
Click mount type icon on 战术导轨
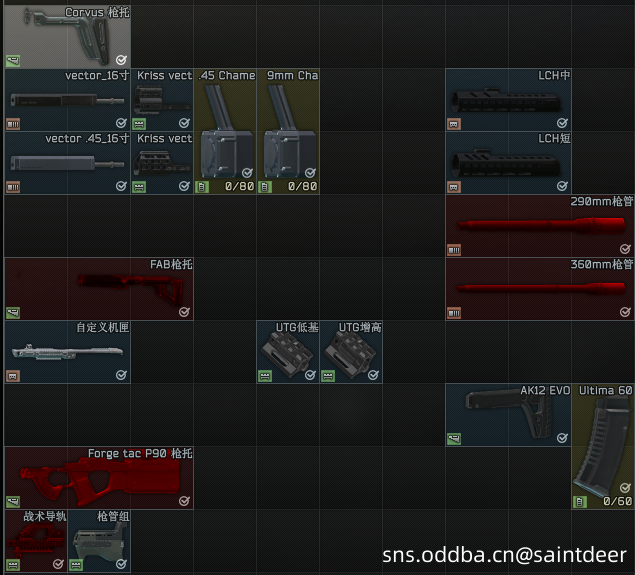click(x=13, y=565)
